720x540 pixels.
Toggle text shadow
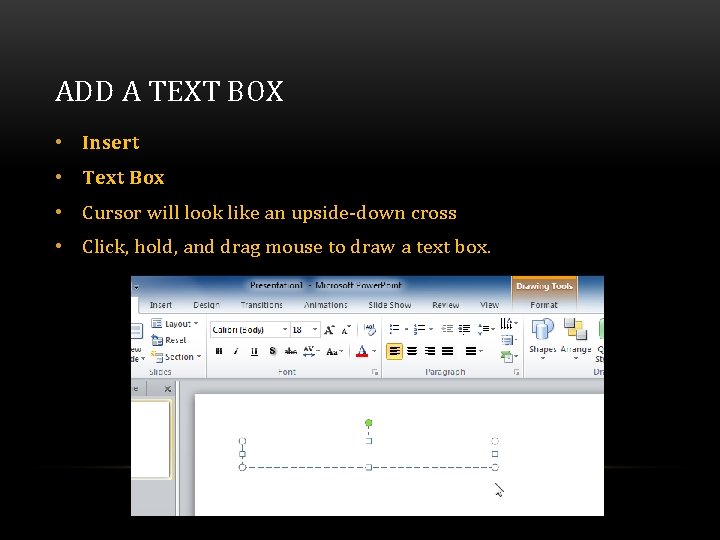pos(272,351)
